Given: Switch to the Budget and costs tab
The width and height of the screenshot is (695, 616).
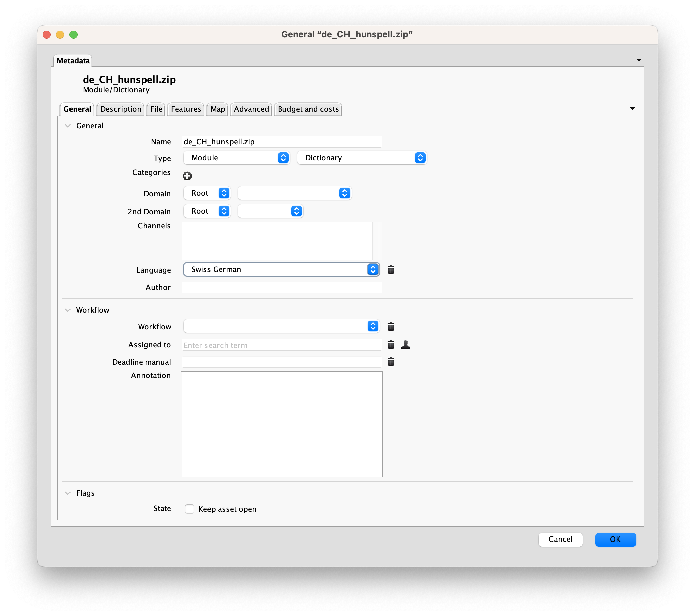Looking at the screenshot, I should 308,109.
